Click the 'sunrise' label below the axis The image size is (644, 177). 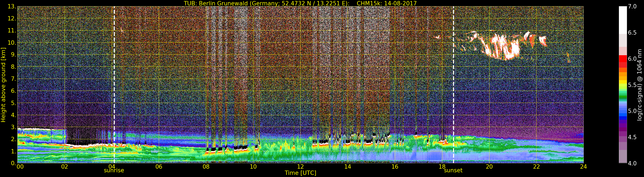point(114,171)
